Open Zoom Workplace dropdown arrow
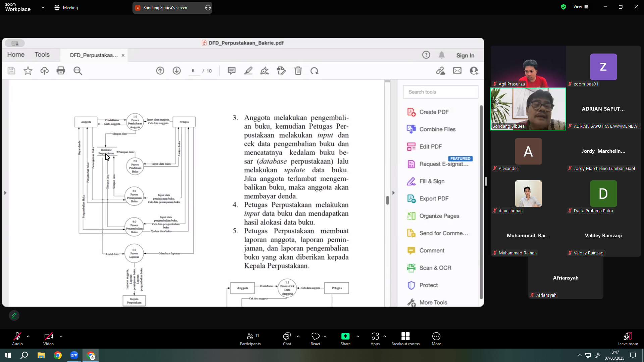Viewport: 644px width, 362px height. [x=43, y=7]
